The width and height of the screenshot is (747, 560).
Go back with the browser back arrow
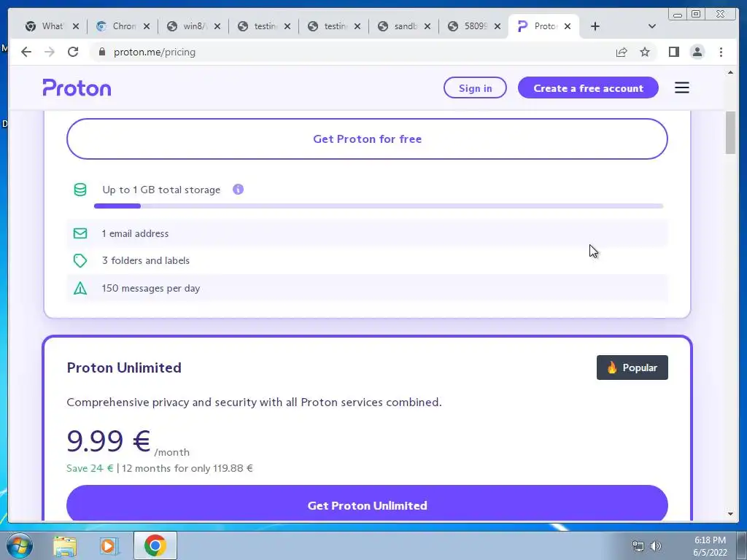tap(26, 52)
